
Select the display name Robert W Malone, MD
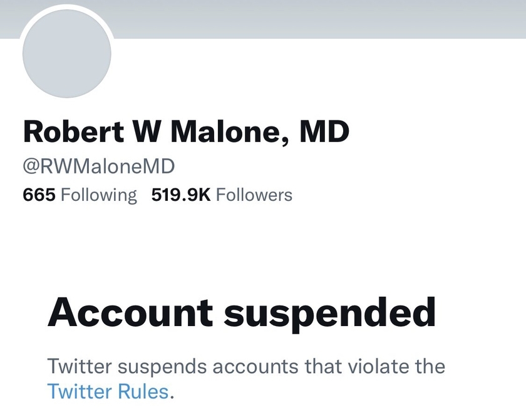[x=186, y=131]
